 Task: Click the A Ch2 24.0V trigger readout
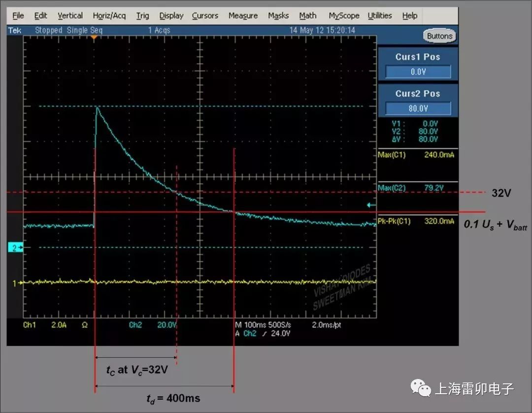263,333
